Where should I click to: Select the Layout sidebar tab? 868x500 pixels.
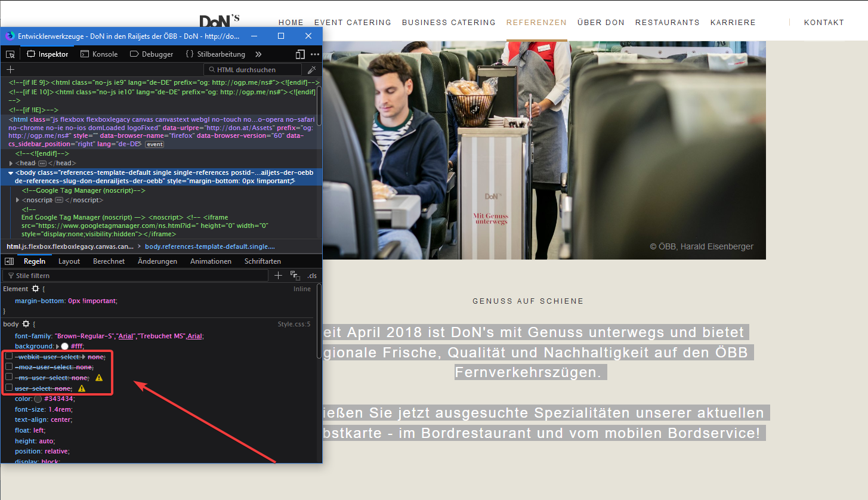(x=69, y=261)
